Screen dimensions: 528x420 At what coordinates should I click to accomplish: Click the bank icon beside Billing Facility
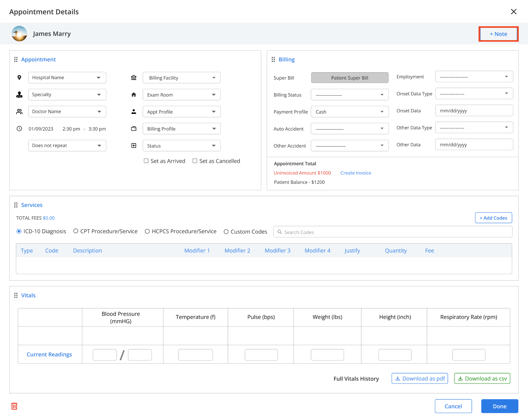[134, 78]
